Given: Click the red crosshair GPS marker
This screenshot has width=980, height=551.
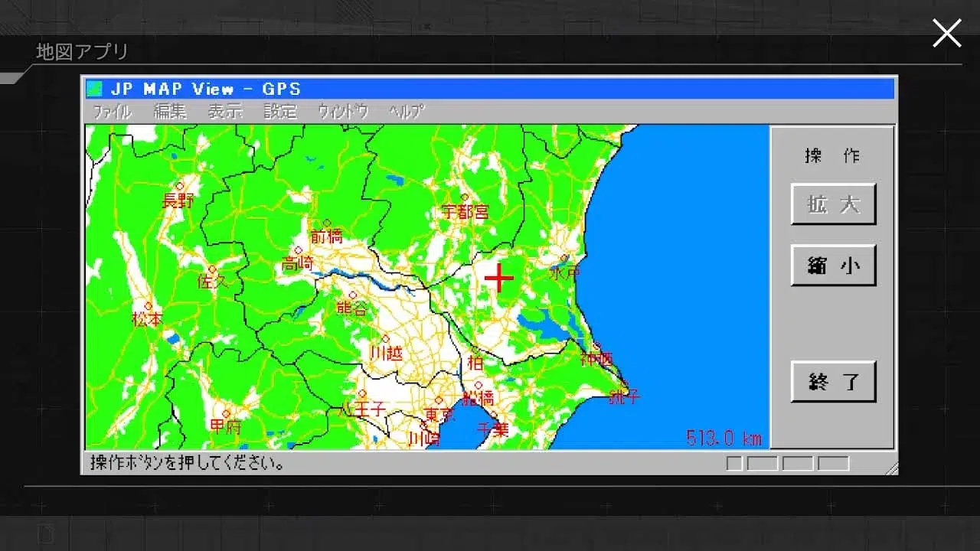Looking at the screenshot, I should click(x=498, y=278).
